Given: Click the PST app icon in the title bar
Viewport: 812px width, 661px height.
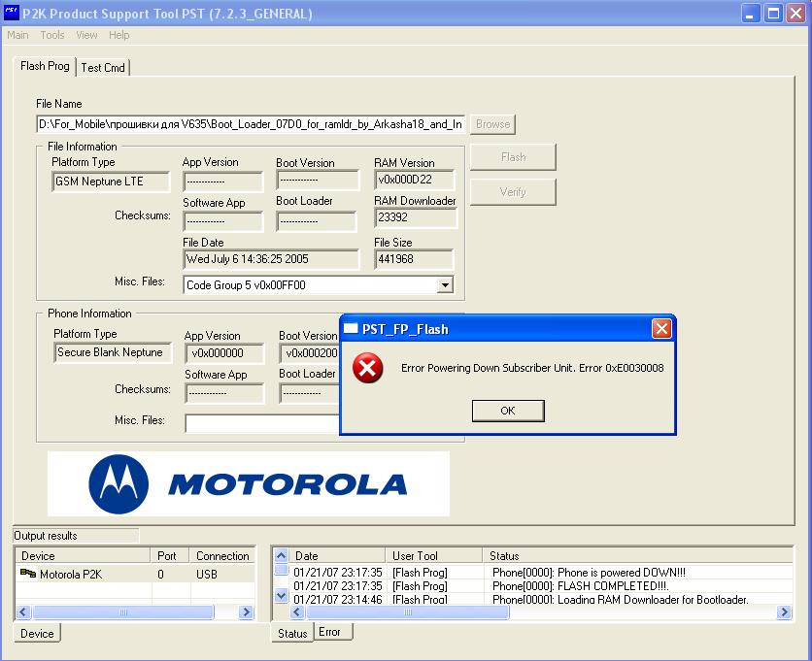Looking at the screenshot, I should [11, 13].
